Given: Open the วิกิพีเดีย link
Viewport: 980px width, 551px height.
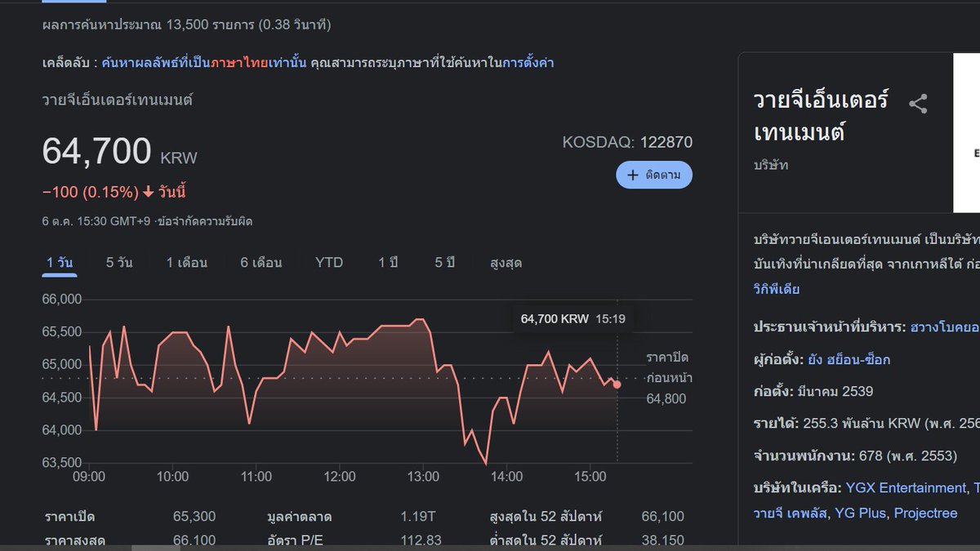Looking at the screenshot, I should click(x=777, y=289).
